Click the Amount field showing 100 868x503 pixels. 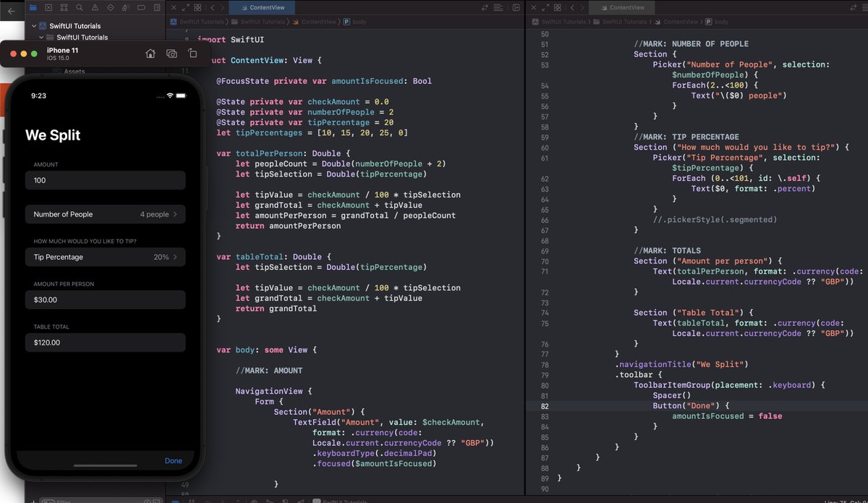[x=105, y=179]
